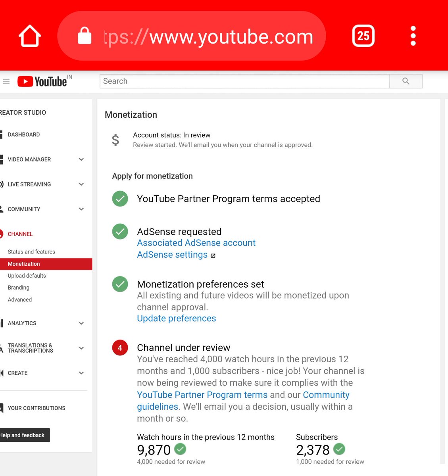Expand the Create chevron
448x476 pixels.
tap(81, 373)
